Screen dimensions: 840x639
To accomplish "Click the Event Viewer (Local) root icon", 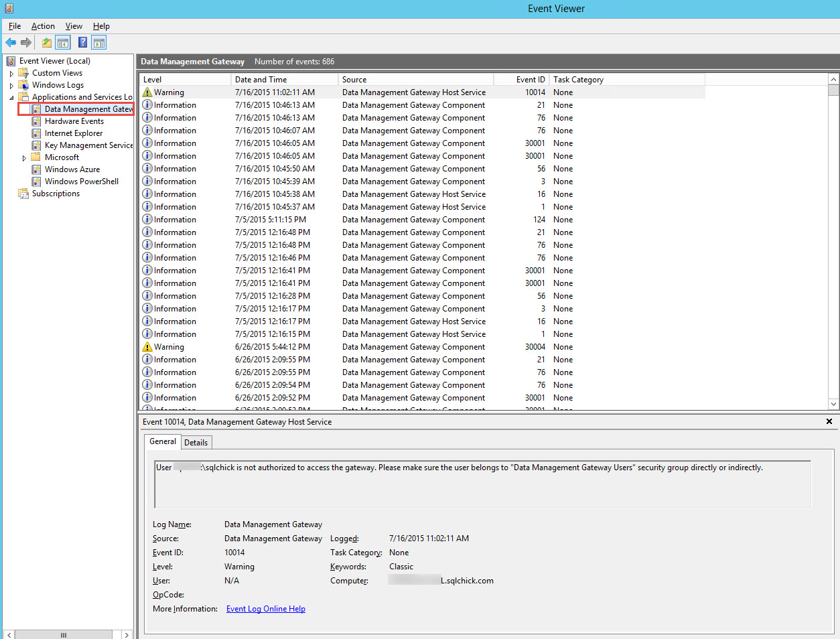I will point(11,61).
